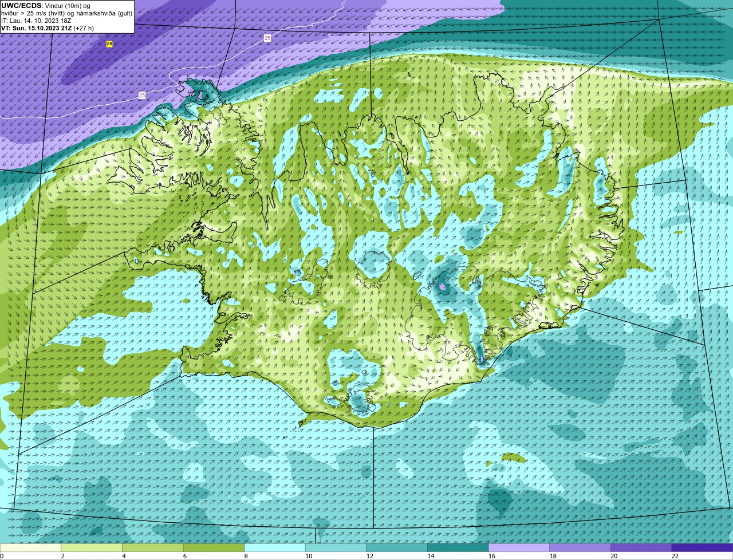The image size is (733, 560).
Task: Pick the 16–18 m/s lavender scale swatch
Action: pos(519,547)
